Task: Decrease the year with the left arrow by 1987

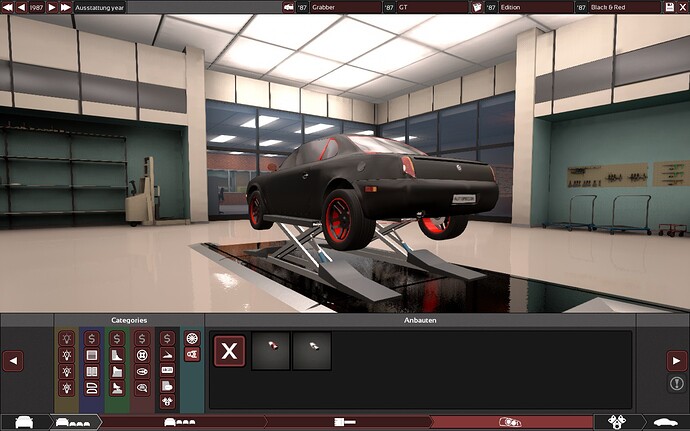Action: [x=9, y=7]
